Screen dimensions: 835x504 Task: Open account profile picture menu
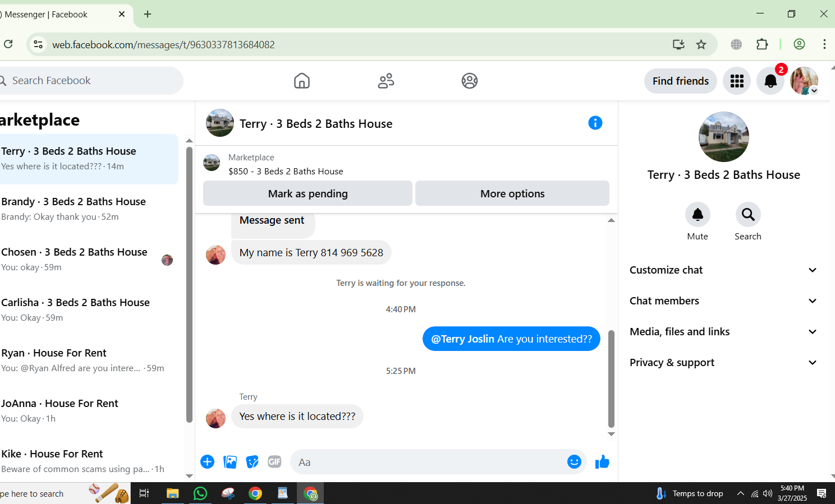pyautogui.click(x=804, y=81)
